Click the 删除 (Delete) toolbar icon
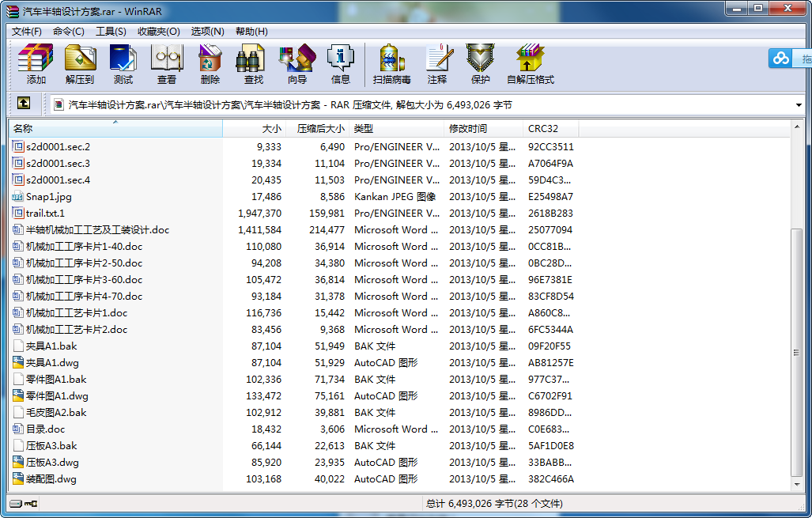The height and width of the screenshot is (518, 812). (210, 64)
